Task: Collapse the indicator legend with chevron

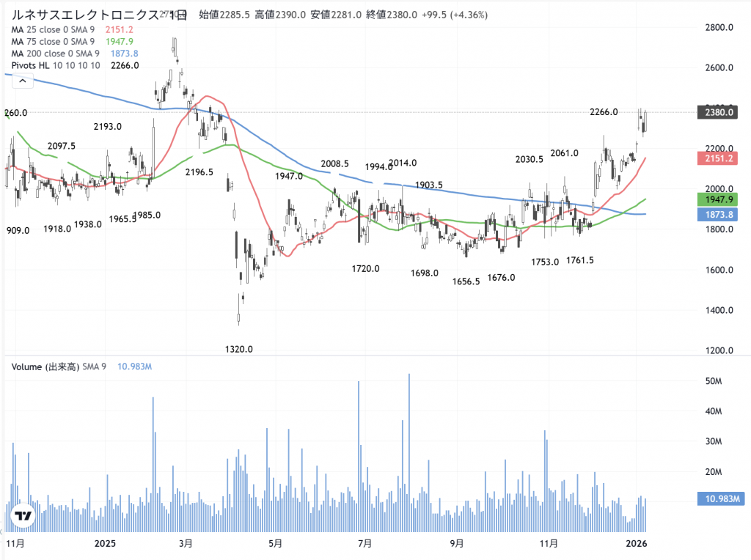Action: pyautogui.click(x=21, y=81)
